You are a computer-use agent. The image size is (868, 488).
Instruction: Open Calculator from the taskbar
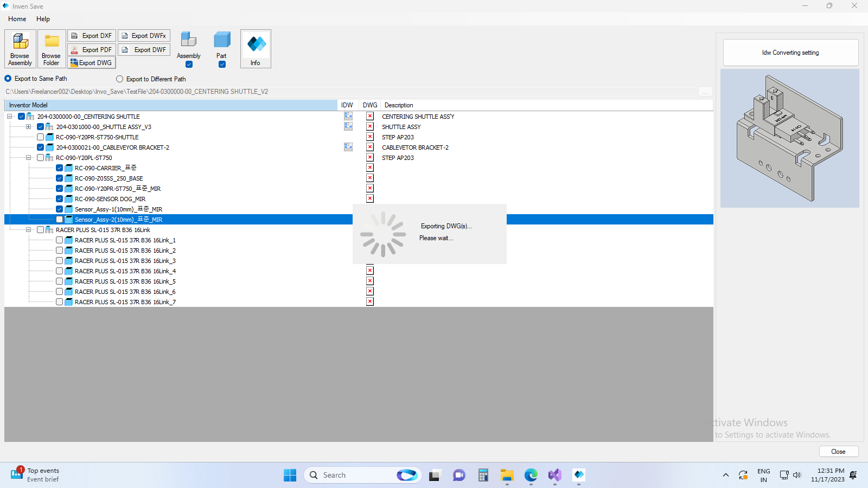click(483, 475)
